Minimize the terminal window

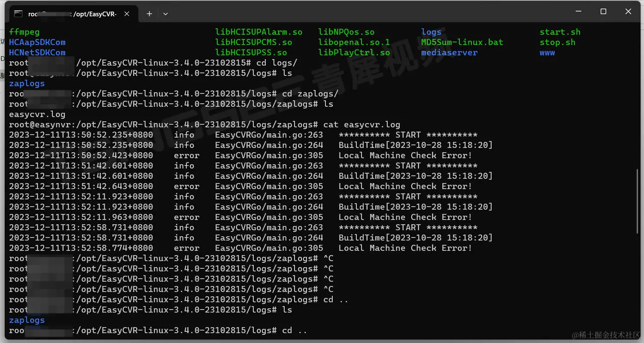point(578,12)
